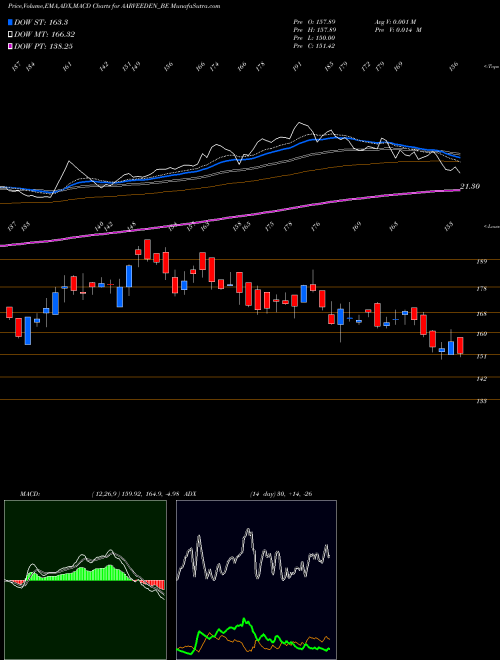Screen dimensions: 500x660
Task: Click the magenta DOW PT legend swatch
Action: click(x=11, y=46)
